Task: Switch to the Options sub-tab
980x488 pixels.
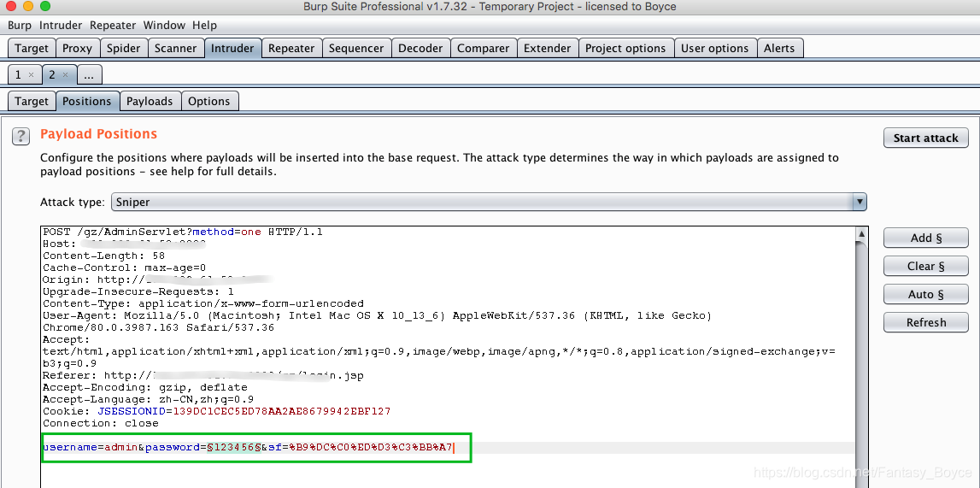Action: pos(208,101)
